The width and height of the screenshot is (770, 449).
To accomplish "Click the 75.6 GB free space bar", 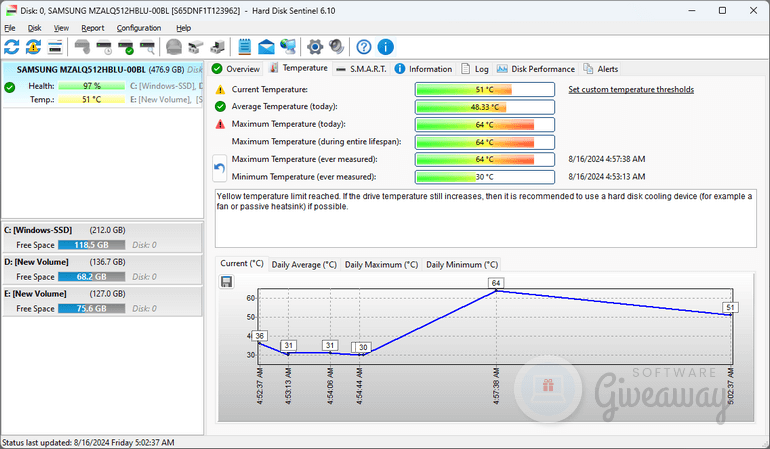I will point(91,309).
